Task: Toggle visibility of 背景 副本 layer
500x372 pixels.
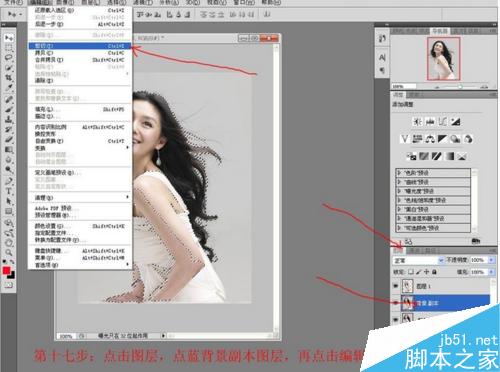Action: [x=396, y=303]
